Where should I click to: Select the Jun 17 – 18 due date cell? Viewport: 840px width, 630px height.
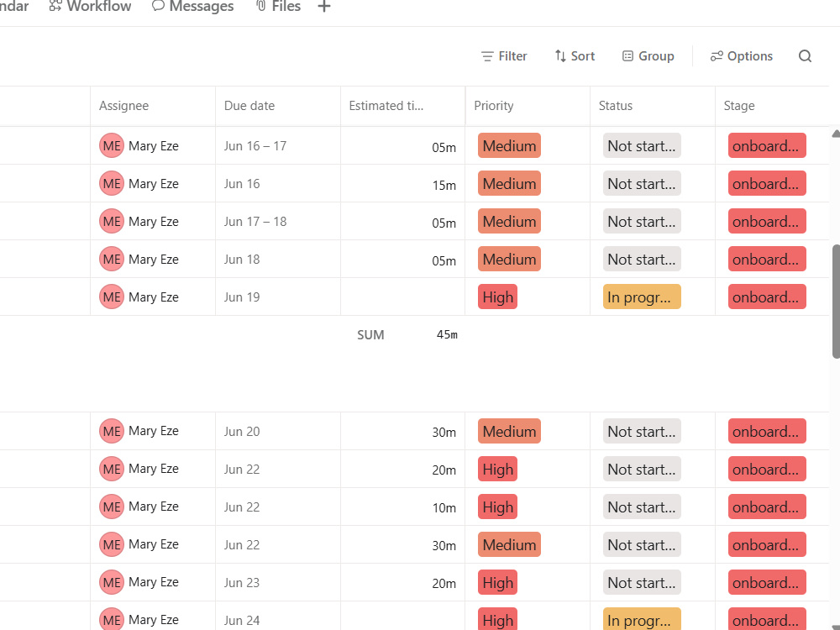pyautogui.click(x=277, y=221)
